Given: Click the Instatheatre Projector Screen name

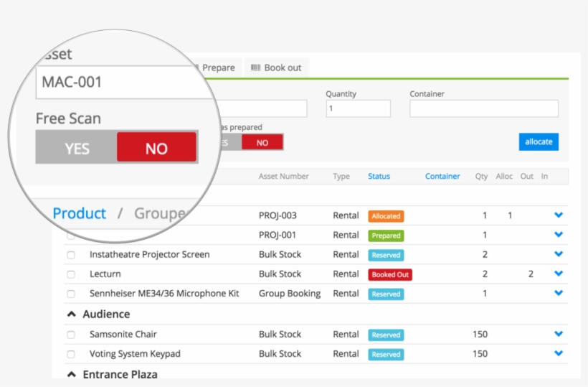Looking at the screenshot, I should tap(149, 254).
